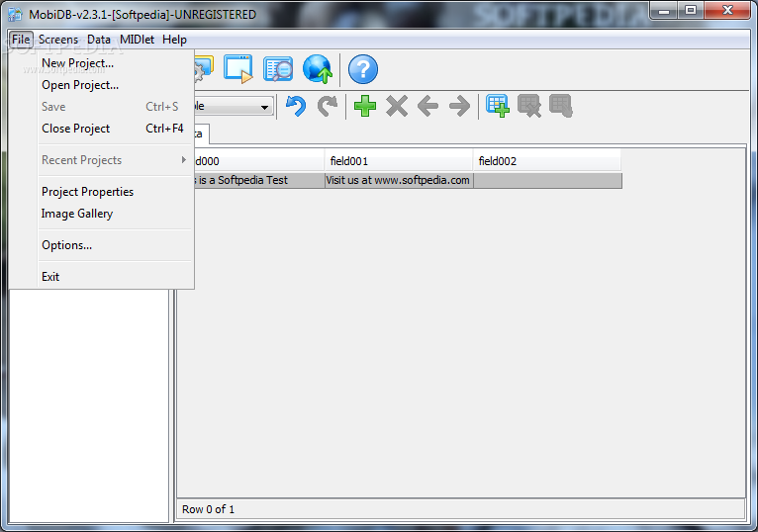758x532 pixels.
Task: Click the add table icon
Action: click(x=498, y=106)
